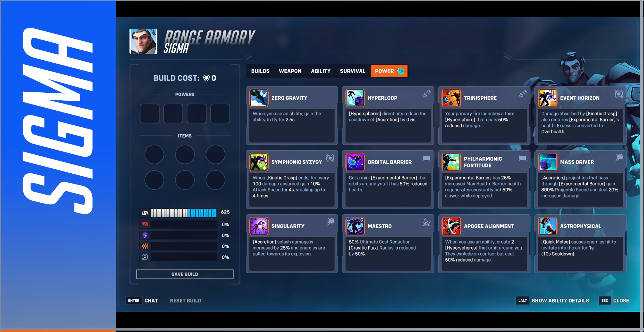Select the Symphonic Syzygy power icon

click(259, 162)
